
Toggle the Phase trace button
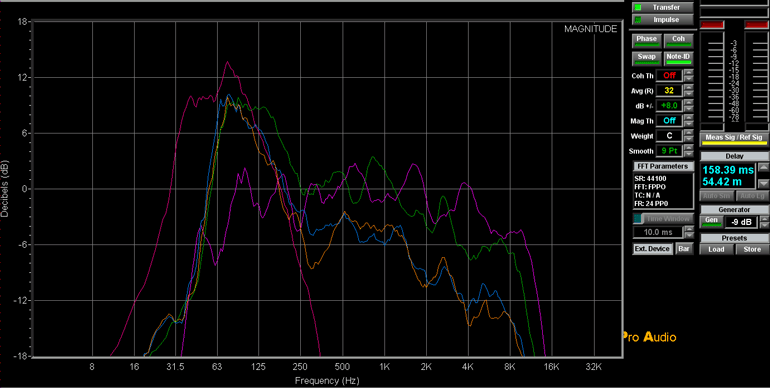point(647,41)
